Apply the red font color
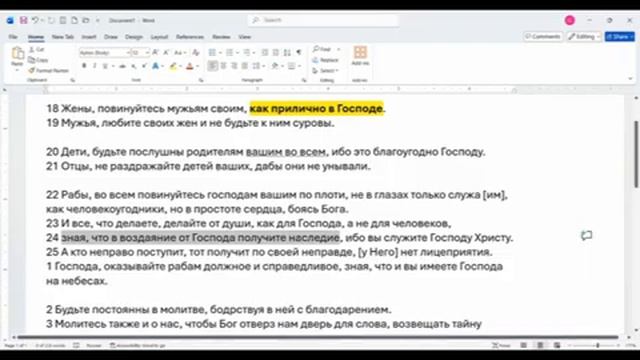 (190, 66)
